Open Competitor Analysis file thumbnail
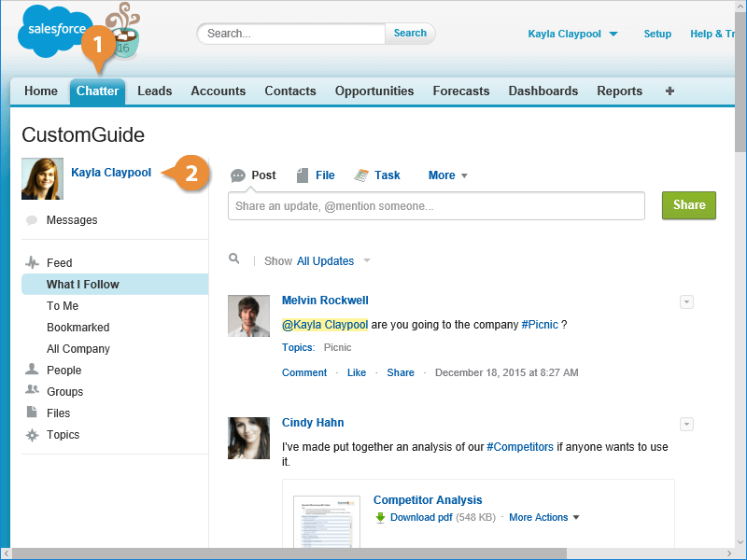 [x=327, y=521]
